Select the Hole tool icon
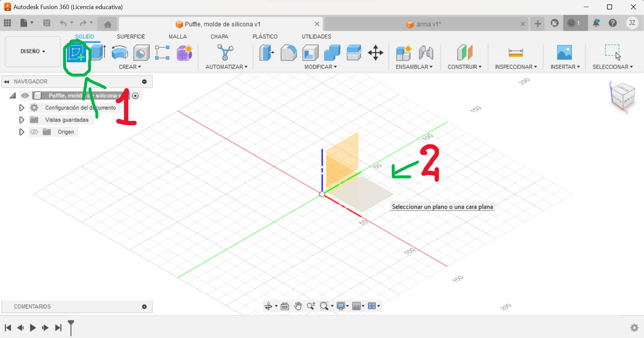 (x=141, y=53)
